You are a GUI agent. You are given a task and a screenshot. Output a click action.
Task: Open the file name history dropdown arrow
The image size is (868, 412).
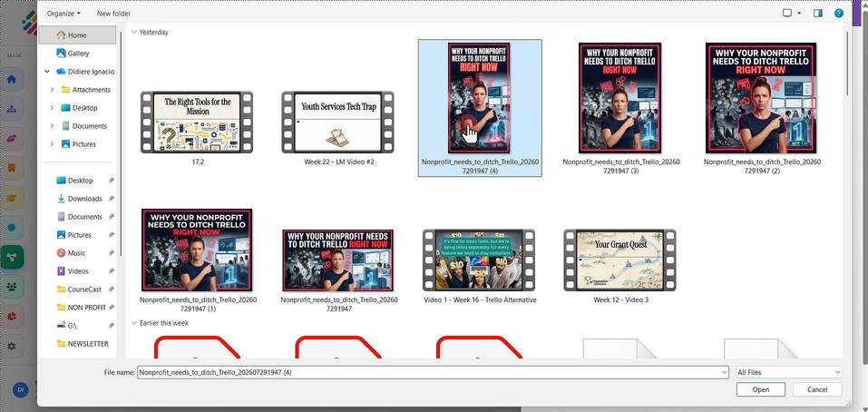(x=725, y=373)
